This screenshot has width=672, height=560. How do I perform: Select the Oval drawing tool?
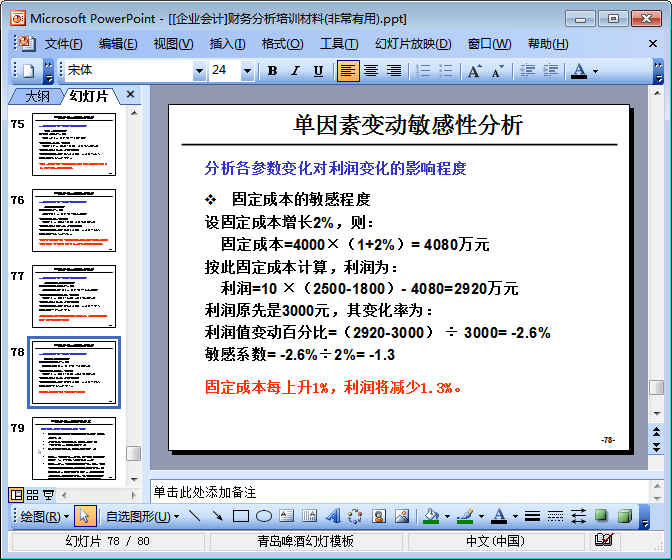tap(264, 516)
